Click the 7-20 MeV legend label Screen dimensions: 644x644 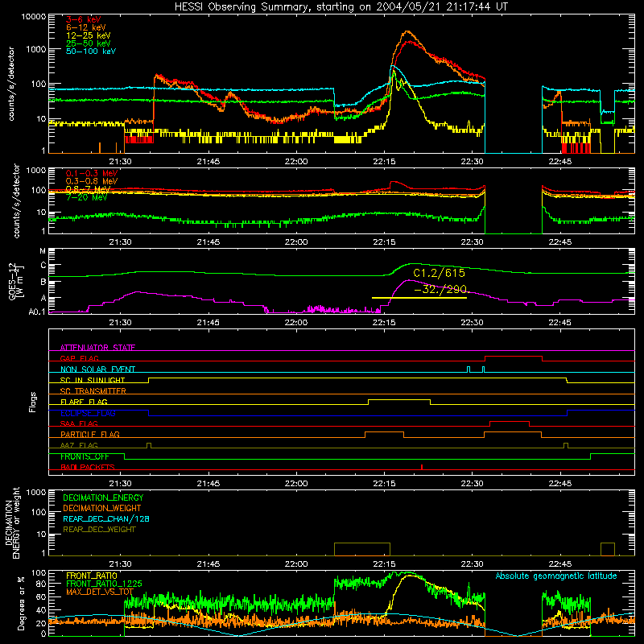pos(86,197)
